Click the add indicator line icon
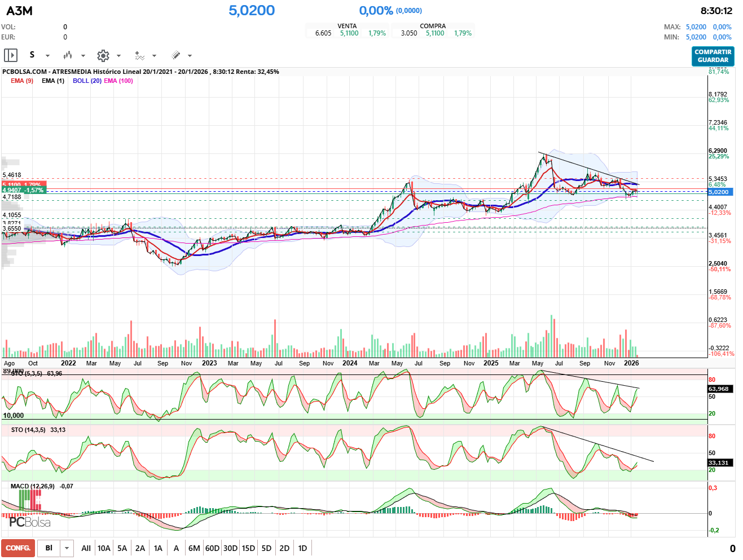Image resolution: width=743 pixels, height=560 pixels. (x=139, y=55)
